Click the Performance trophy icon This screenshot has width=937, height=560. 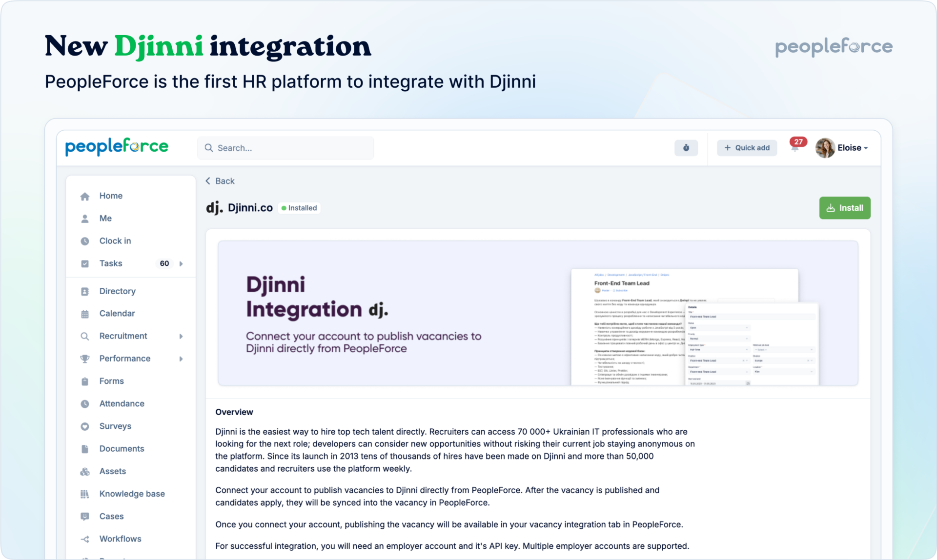click(x=85, y=359)
